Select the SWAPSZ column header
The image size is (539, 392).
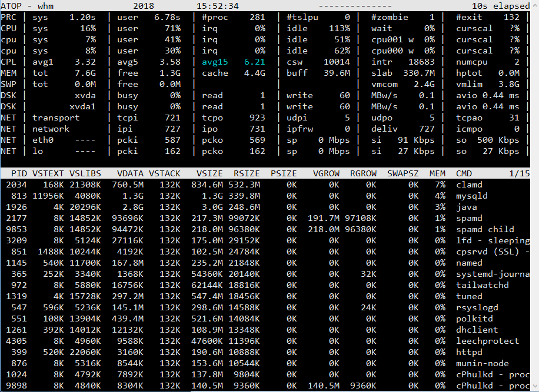403,173
